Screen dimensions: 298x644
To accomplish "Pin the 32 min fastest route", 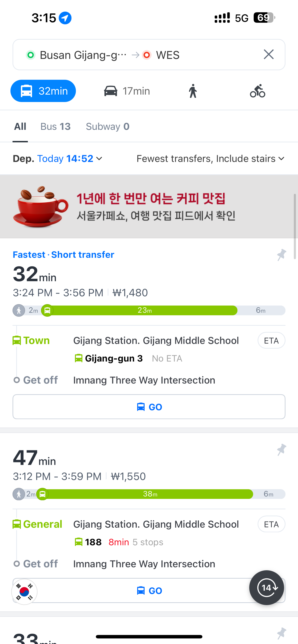I will [282, 255].
